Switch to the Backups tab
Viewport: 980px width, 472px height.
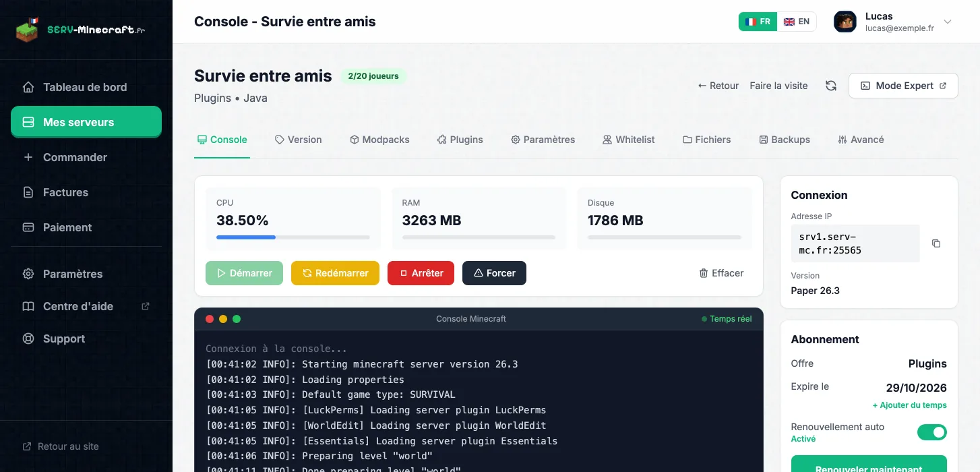(x=785, y=140)
